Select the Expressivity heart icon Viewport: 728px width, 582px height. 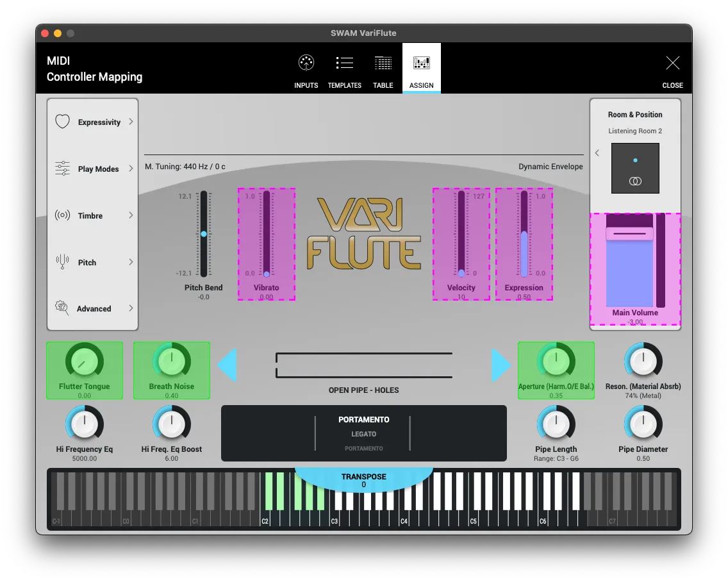click(x=62, y=121)
